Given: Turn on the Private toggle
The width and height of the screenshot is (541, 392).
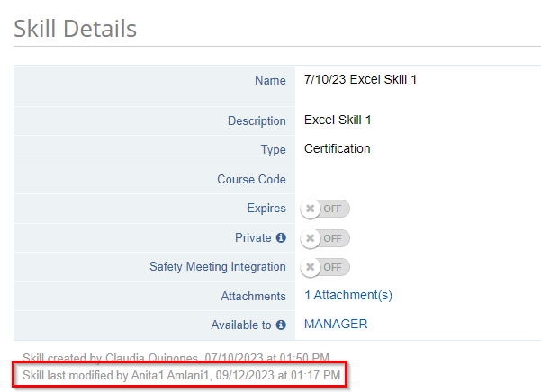Looking at the screenshot, I should [x=326, y=238].
